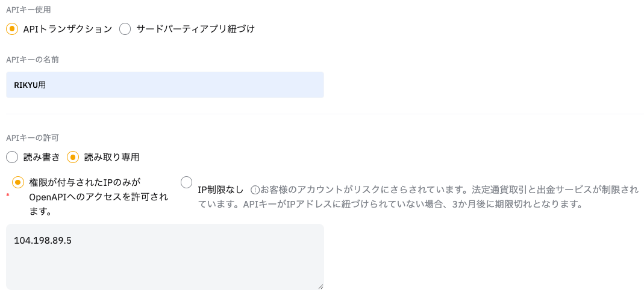
Task: Click into the API key name field
Action: click(164, 85)
